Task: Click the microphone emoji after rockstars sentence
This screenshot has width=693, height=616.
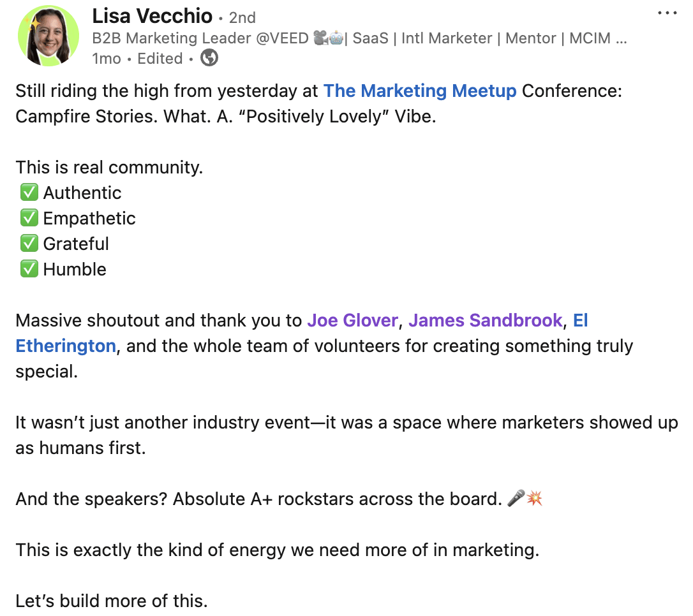Action: tap(516, 498)
